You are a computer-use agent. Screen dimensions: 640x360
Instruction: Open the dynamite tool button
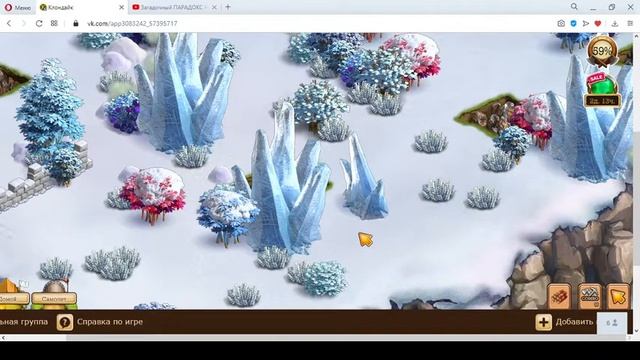[x=560, y=296]
